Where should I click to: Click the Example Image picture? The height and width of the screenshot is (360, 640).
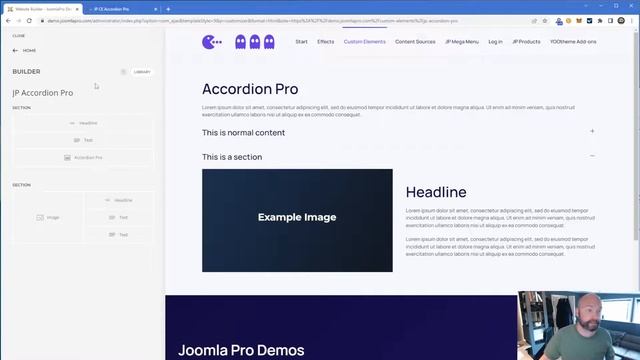pyautogui.click(x=297, y=220)
